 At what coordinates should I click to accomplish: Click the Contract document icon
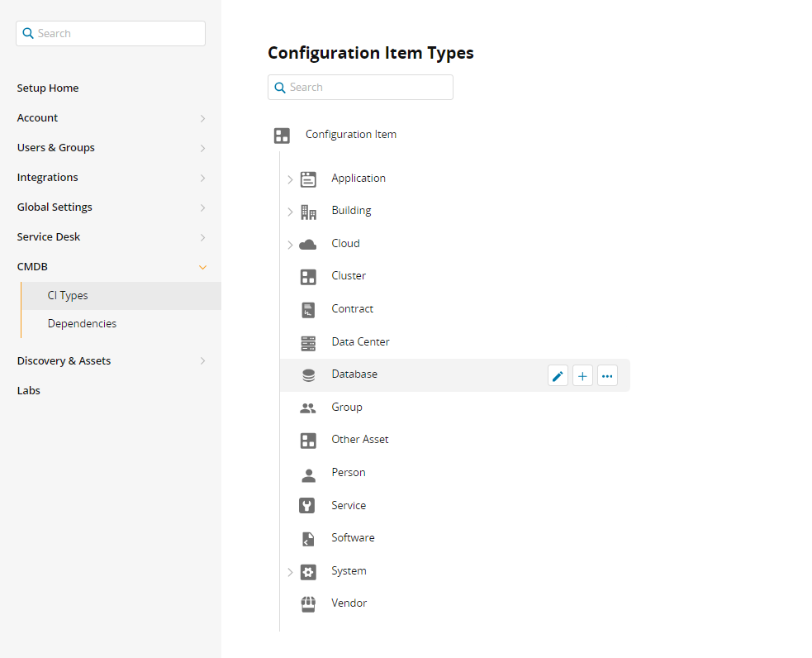point(308,310)
